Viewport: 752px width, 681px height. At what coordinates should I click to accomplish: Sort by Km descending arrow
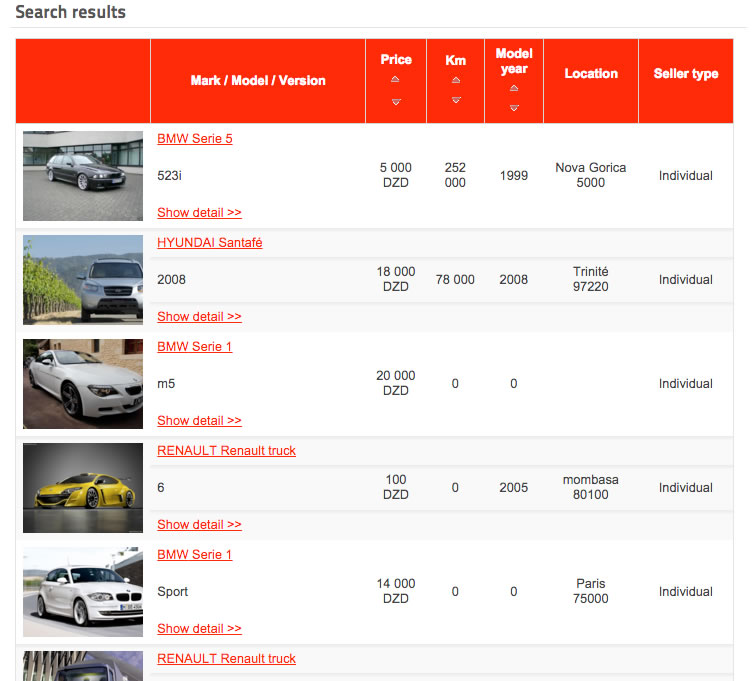[x=456, y=100]
